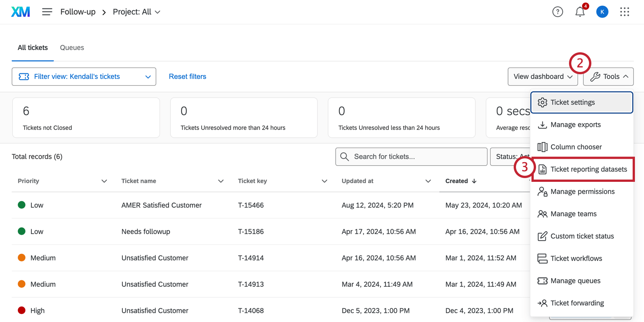Viewport: 644px width, 322px height.
Task: Click the search magnifier icon
Action: click(x=344, y=157)
